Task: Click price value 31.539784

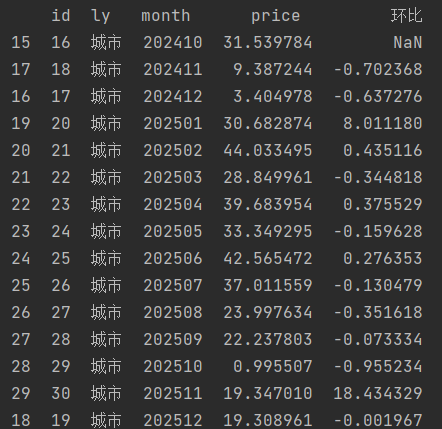Action: point(268,43)
